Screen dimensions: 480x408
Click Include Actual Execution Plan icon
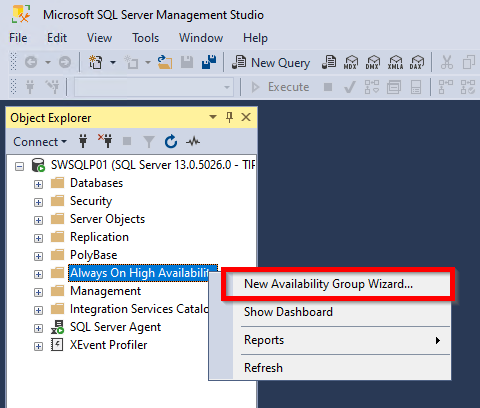tap(446, 87)
